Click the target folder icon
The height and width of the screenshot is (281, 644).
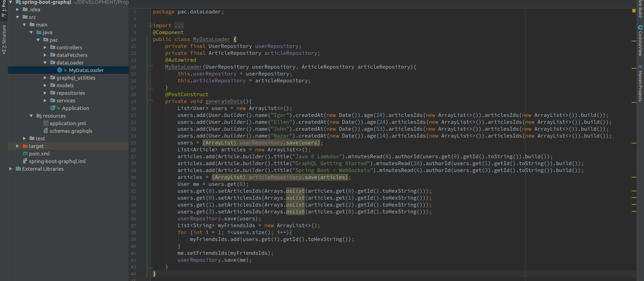(x=25, y=146)
